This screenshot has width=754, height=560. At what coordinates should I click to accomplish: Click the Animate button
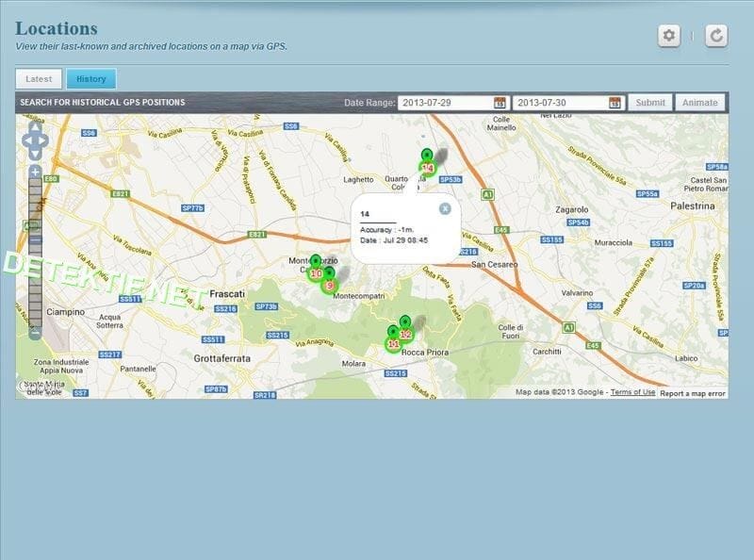pyautogui.click(x=701, y=101)
